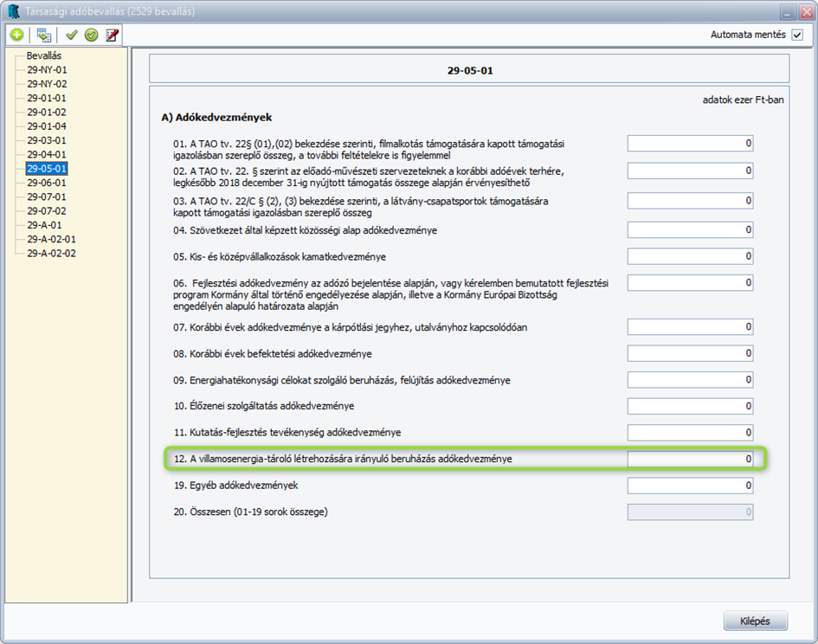
Task: Open sheet 29-A-01 in tree
Action: [x=44, y=225]
